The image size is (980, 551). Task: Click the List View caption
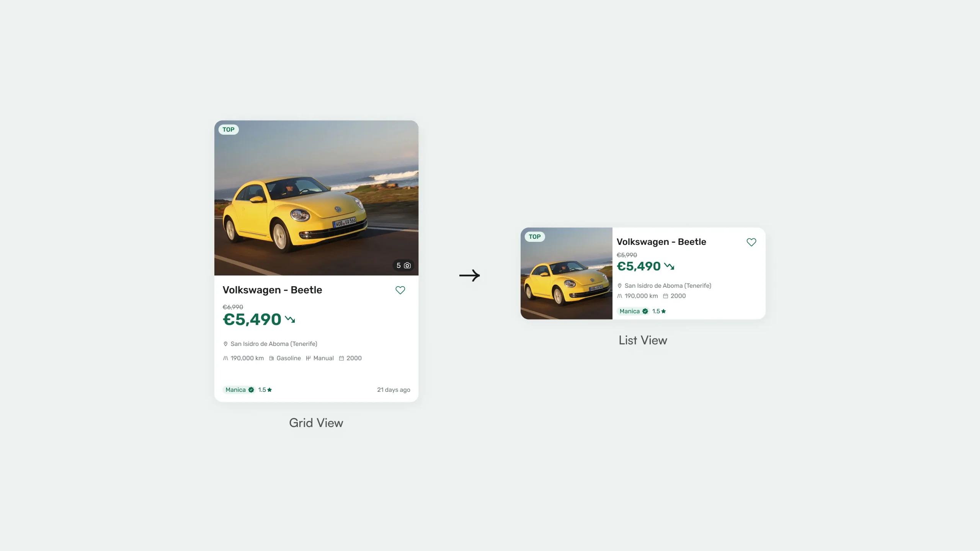coord(643,340)
